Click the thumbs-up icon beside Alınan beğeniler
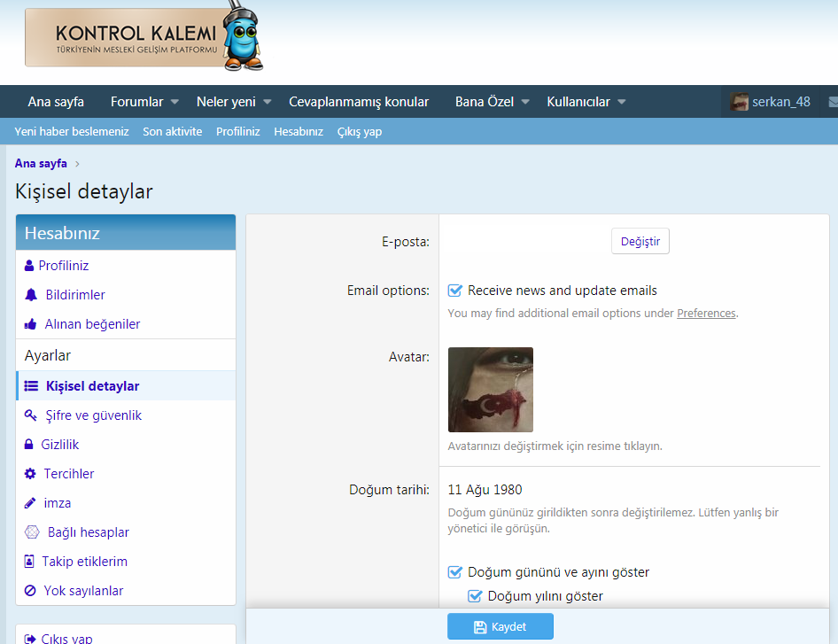This screenshot has width=838, height=644. click(x=30, y=324)
